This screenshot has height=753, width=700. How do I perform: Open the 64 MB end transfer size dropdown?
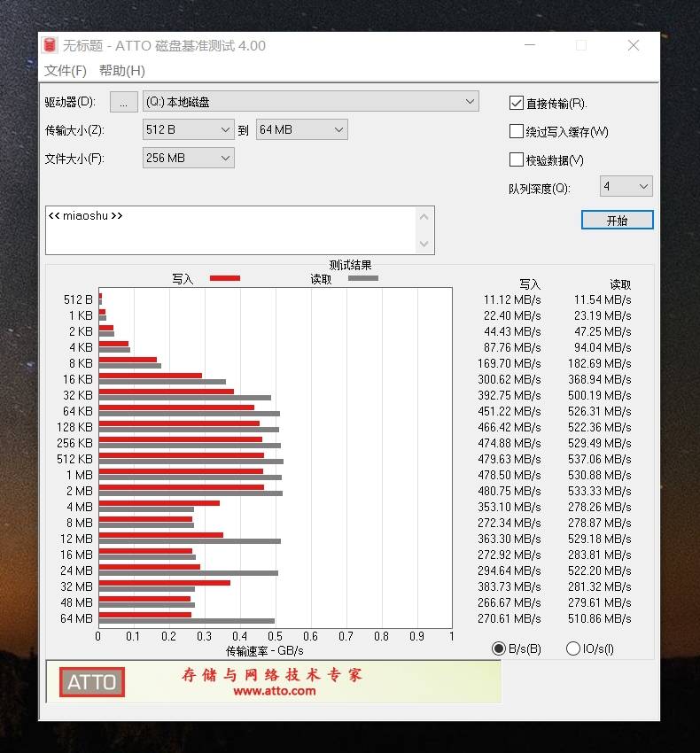tap(302, 129)
